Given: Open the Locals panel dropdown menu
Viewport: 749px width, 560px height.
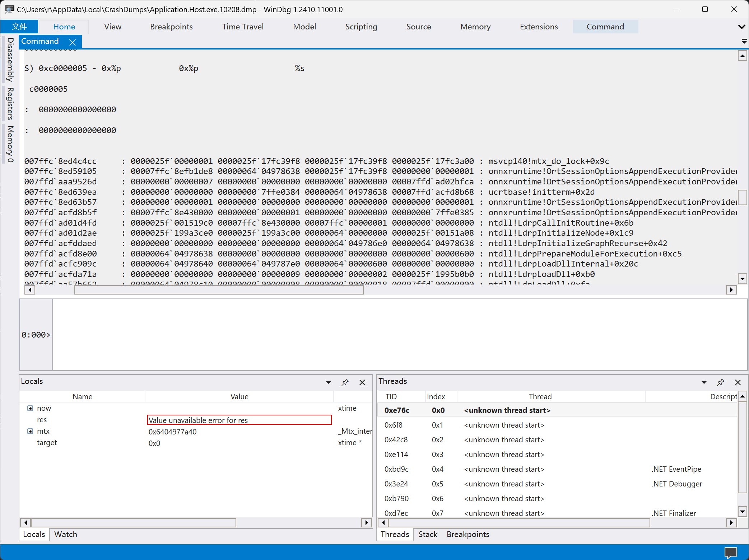Looking at the screenshot, I should click(328, 382).
